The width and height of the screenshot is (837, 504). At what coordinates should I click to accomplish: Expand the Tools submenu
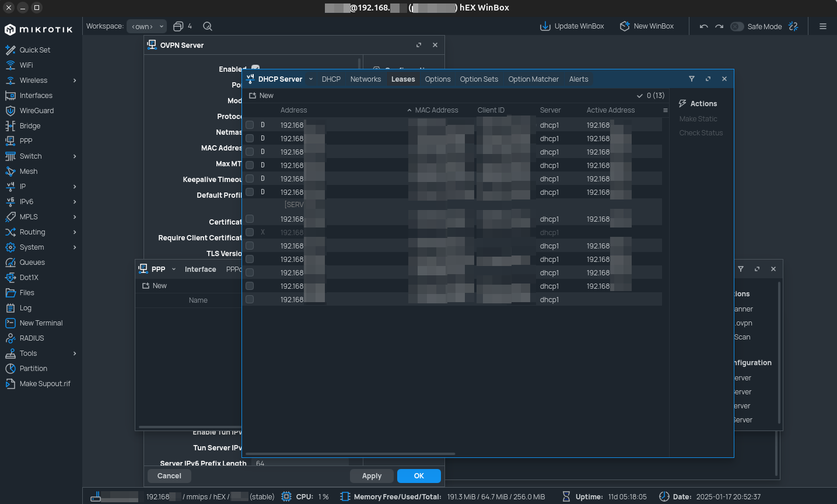[x=75, y=353]
